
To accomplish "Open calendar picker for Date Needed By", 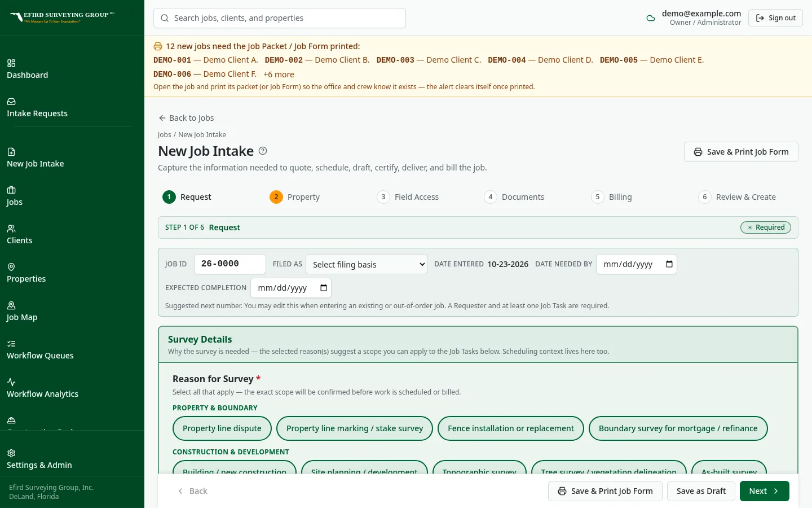I will coord(669,264).
